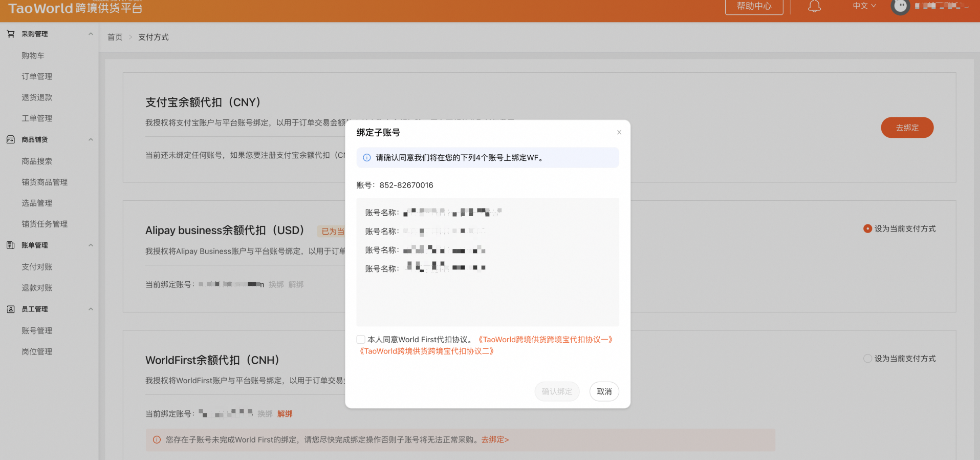Click the notification bell icon
The height and width of the screenshot is (460, 980).
(x=814, y=6)
